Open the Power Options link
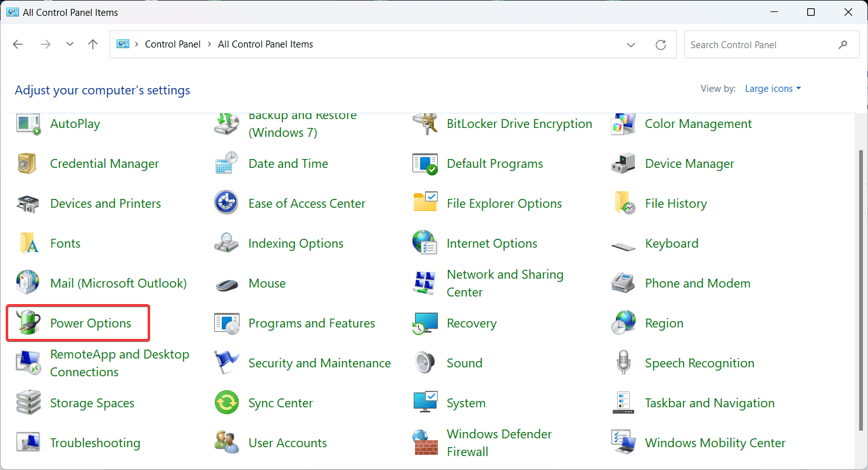Viewport: 868px width, 470px height. click(91, 323)
